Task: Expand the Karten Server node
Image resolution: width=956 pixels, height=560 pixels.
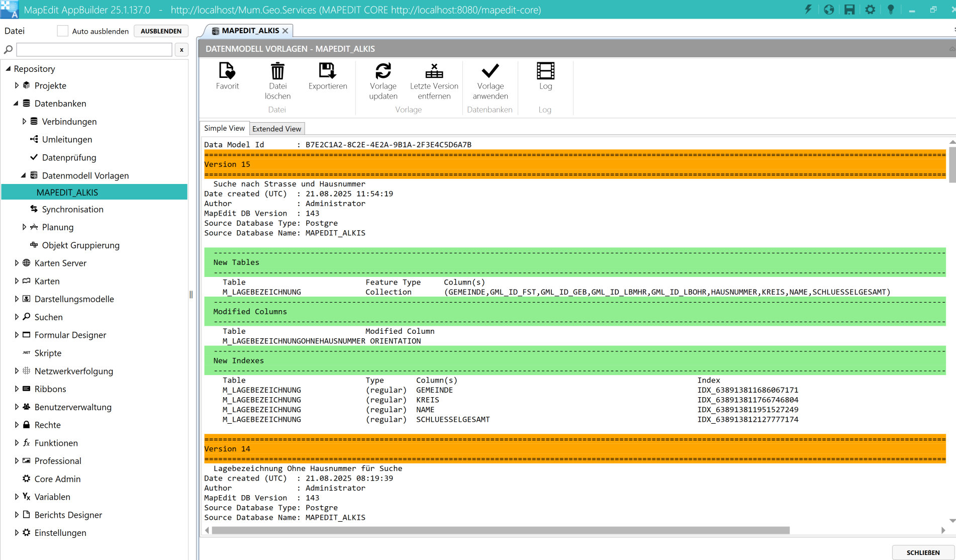Action: point(17,263)
